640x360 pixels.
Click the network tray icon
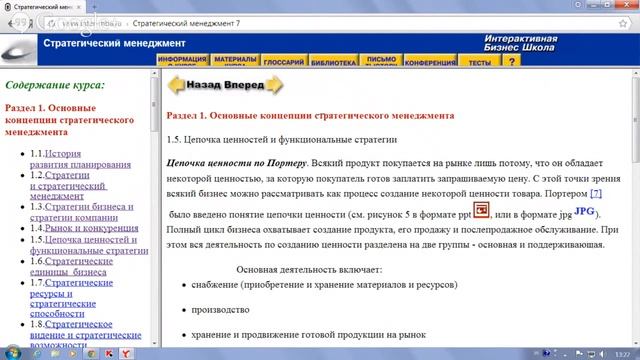coord(591,354)
